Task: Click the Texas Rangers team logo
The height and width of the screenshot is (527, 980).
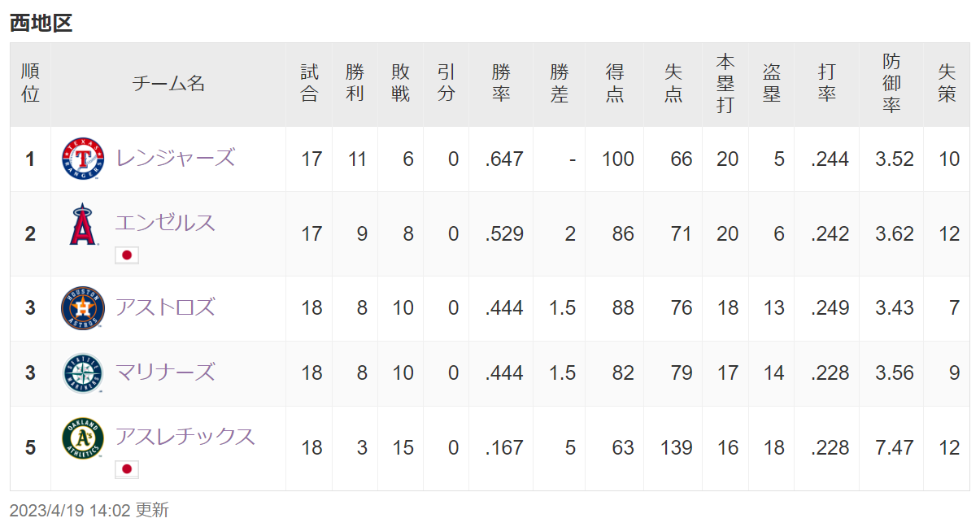Action: [x=83, y=159]
